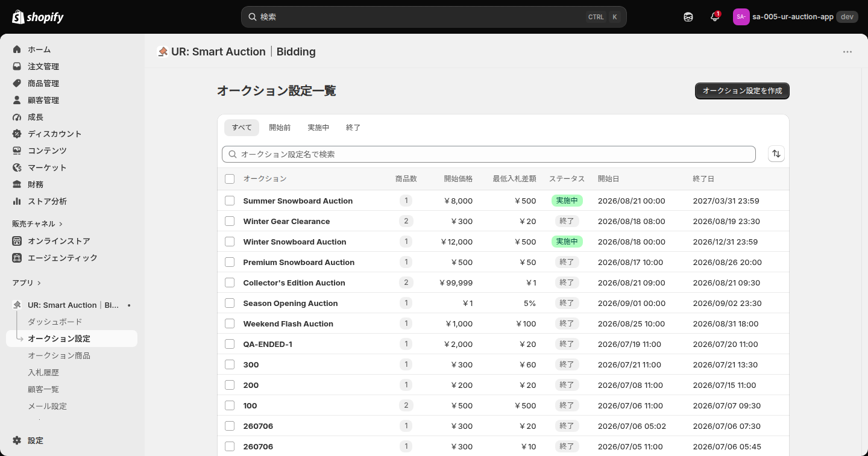Click the sort order arrows button
Viewport: 868px width, 456px height.
coord(776,154)
